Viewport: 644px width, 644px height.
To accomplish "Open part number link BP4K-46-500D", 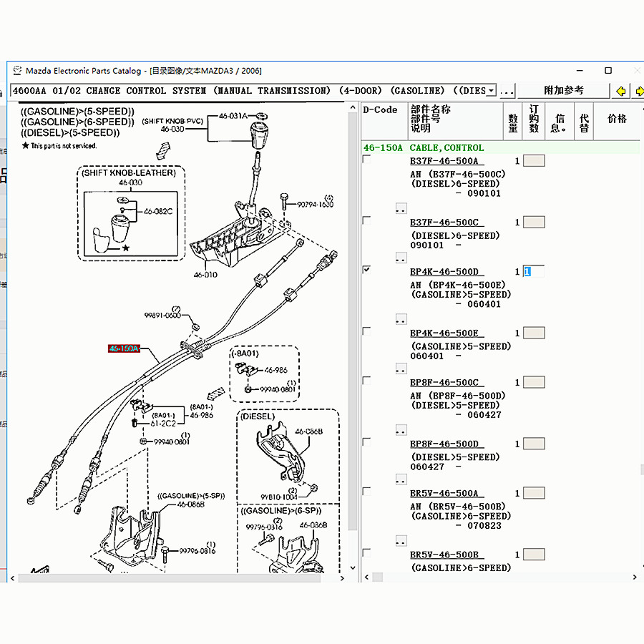I will coord(447,271).
